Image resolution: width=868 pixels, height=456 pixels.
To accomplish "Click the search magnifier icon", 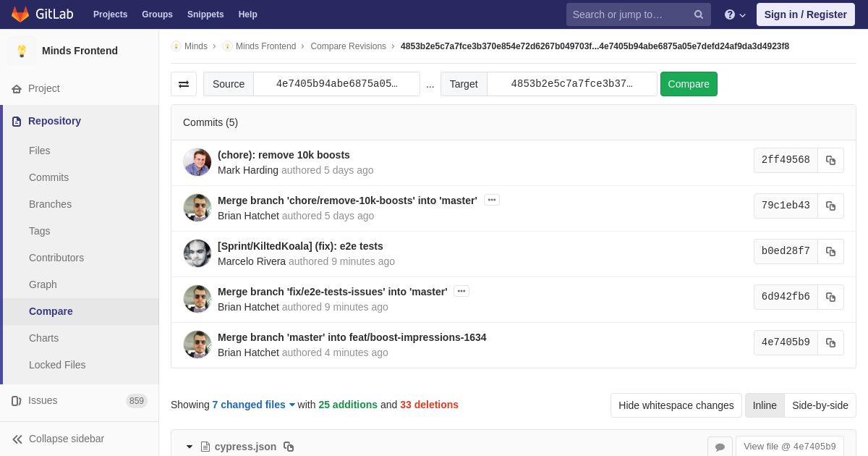I will point(699,14).
